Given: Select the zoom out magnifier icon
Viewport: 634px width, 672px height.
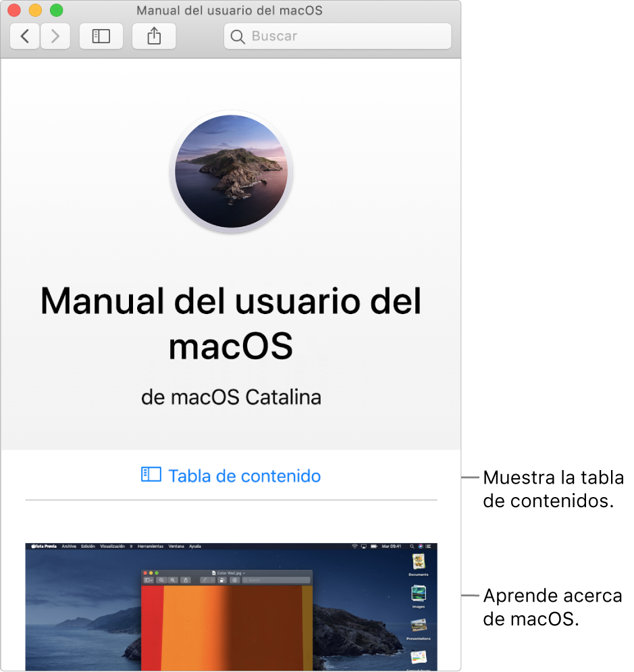Looking at the screenshot, I should [161, 579].
